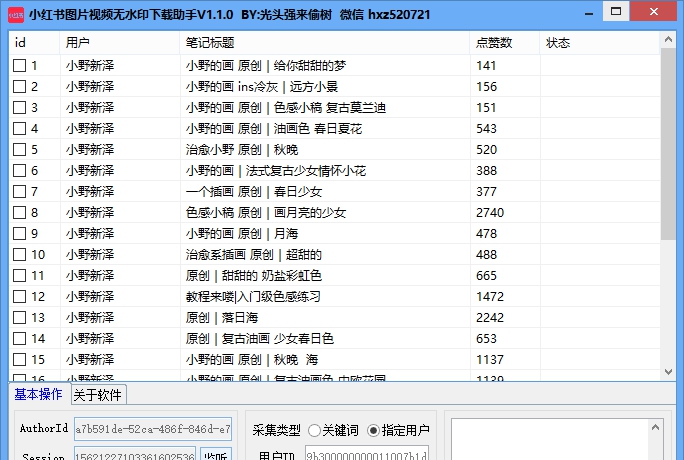Click the like count 2242

click(x=490, y=318)
